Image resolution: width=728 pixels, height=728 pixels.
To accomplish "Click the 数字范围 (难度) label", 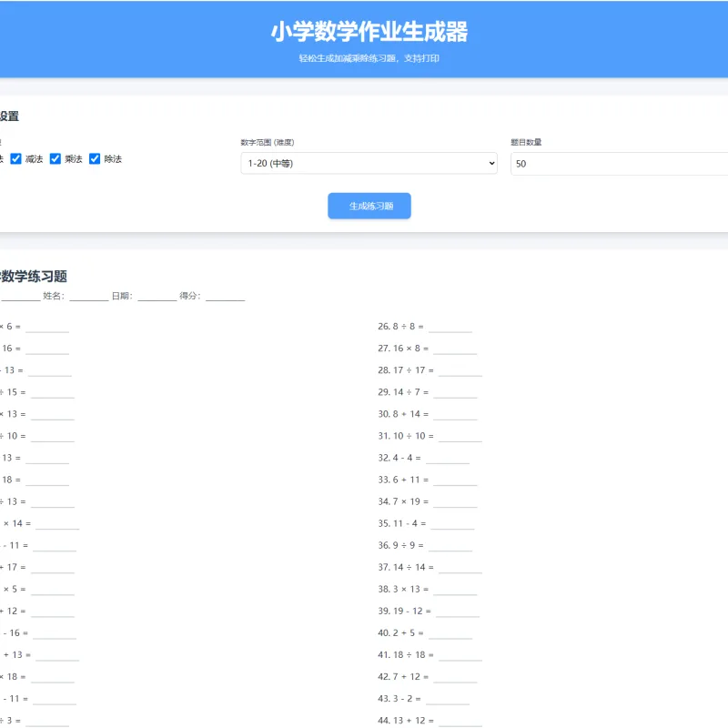I will [268, 142].
